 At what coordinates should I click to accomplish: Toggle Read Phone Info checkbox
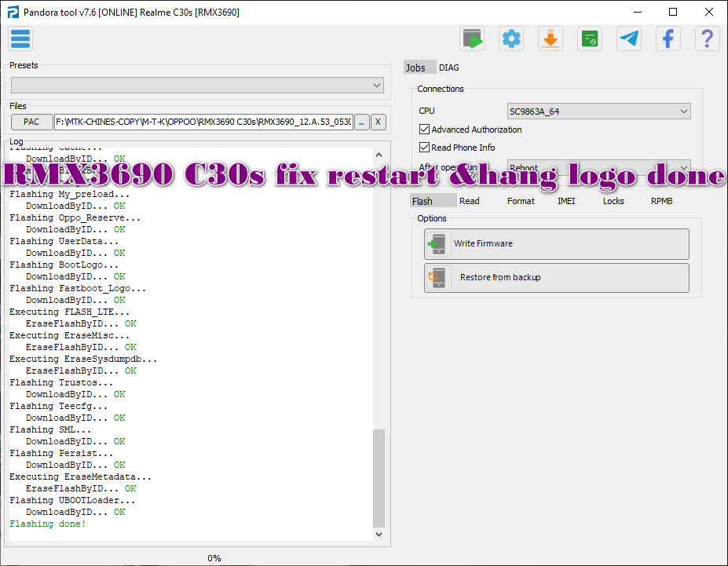pos(424,148)
